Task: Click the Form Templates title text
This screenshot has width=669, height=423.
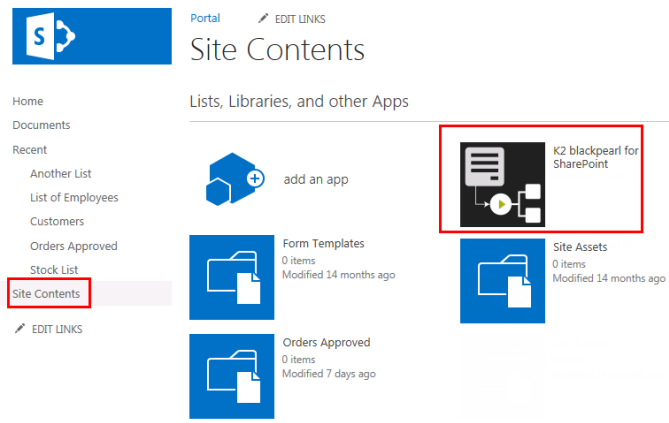Action: (323, 243)
